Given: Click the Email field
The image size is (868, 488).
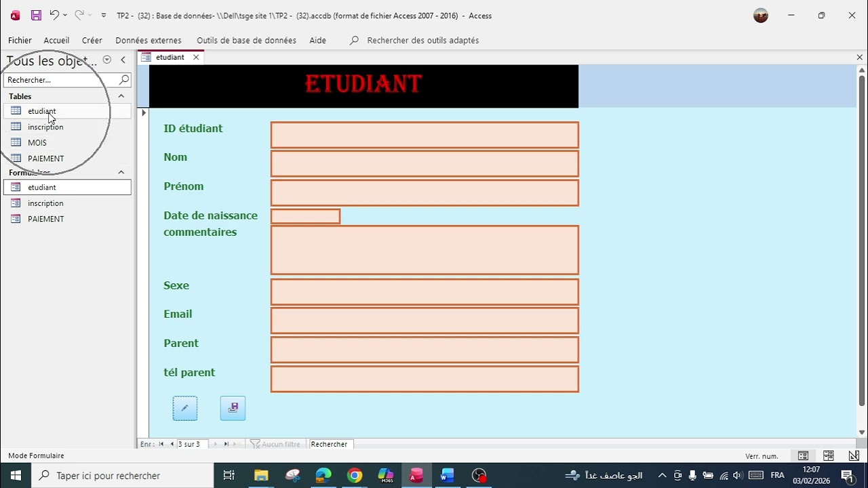Looking at the screenshot, I should (425, 321).
